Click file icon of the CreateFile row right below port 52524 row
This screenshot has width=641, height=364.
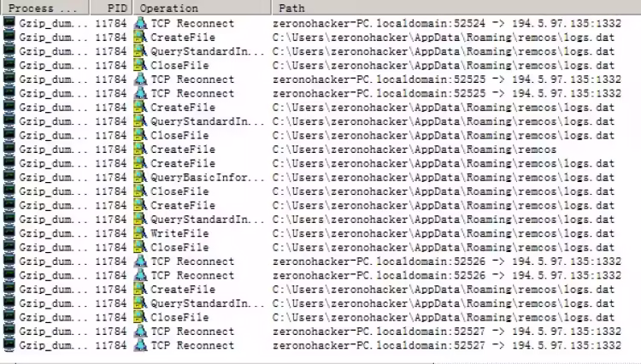(140, 38)
